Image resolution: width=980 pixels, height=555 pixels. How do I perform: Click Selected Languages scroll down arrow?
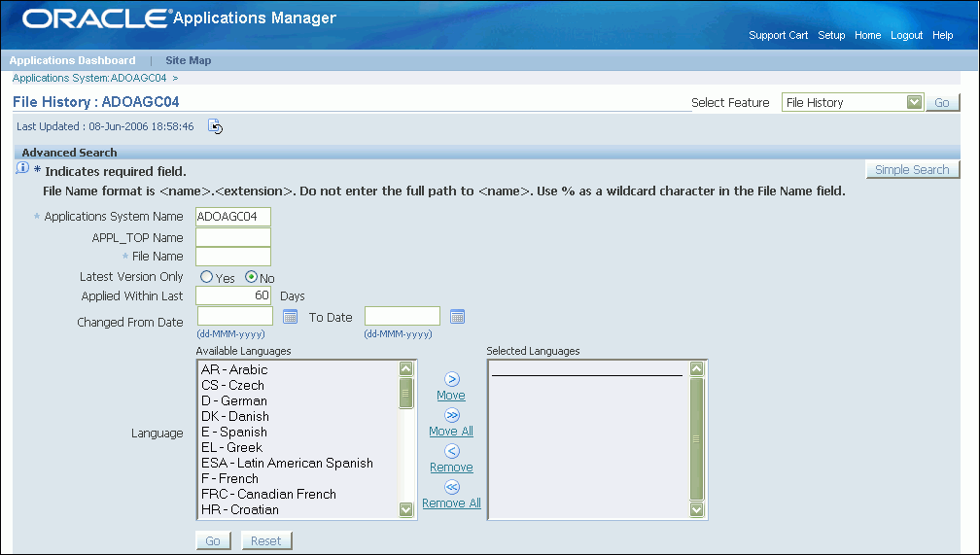(x=697, y=510)
